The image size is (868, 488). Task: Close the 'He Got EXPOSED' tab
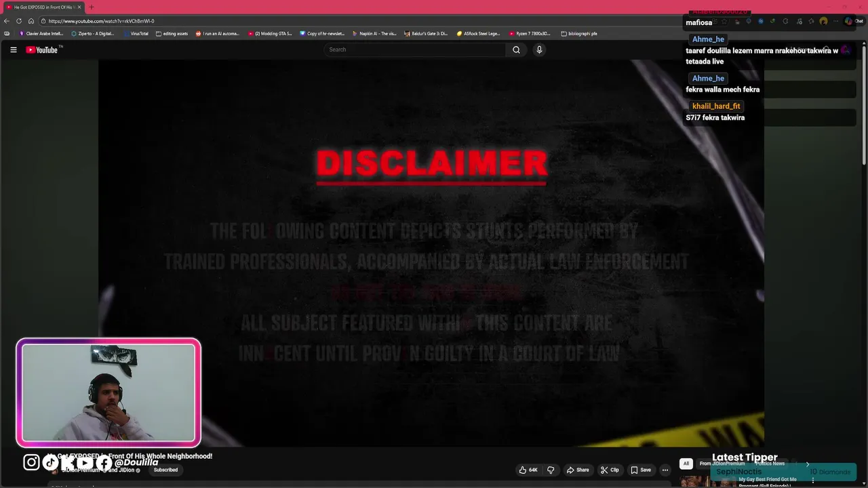79,7
